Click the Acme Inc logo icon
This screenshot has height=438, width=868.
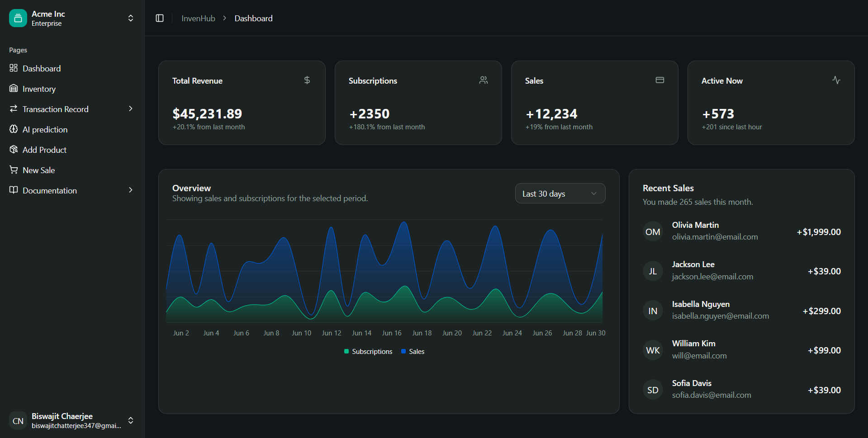pos(18,18)
